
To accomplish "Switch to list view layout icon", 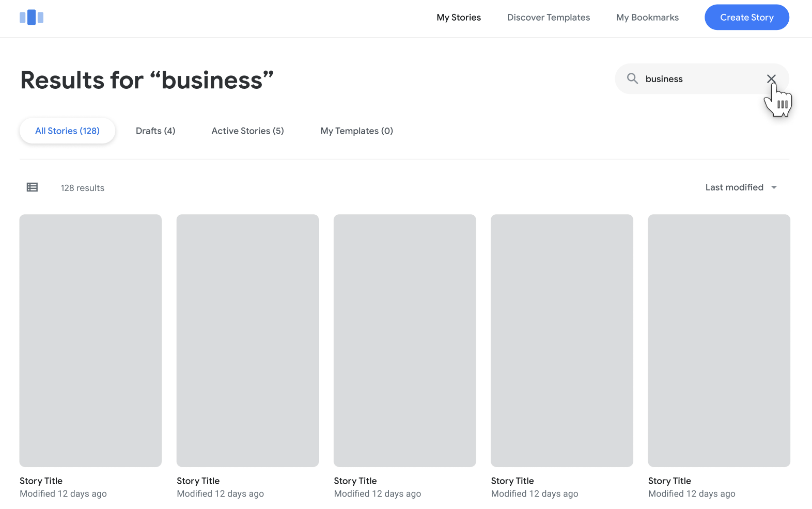I will click(x=32, y=187).
